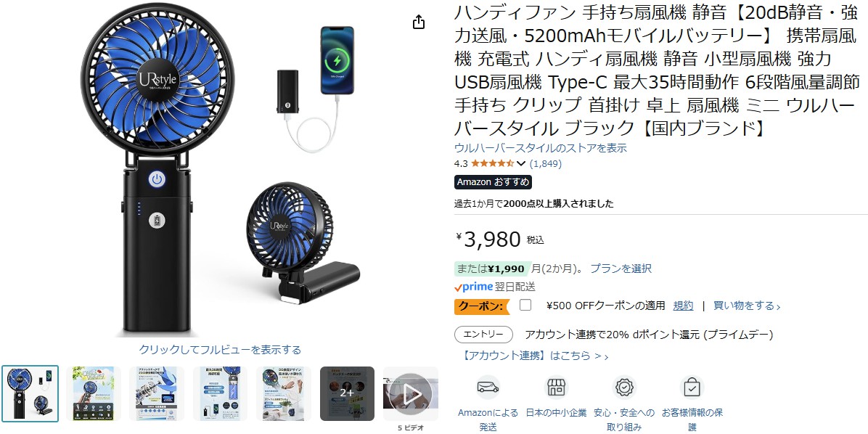Expand the 買い物をする link arrow

747,306
